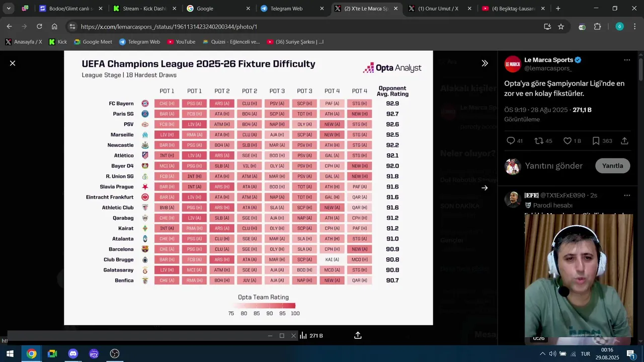This screenshot has width=644, height=362.
Task: Click the Barcelona row label in the fixture chart
Action: click(x=121, y=249)
